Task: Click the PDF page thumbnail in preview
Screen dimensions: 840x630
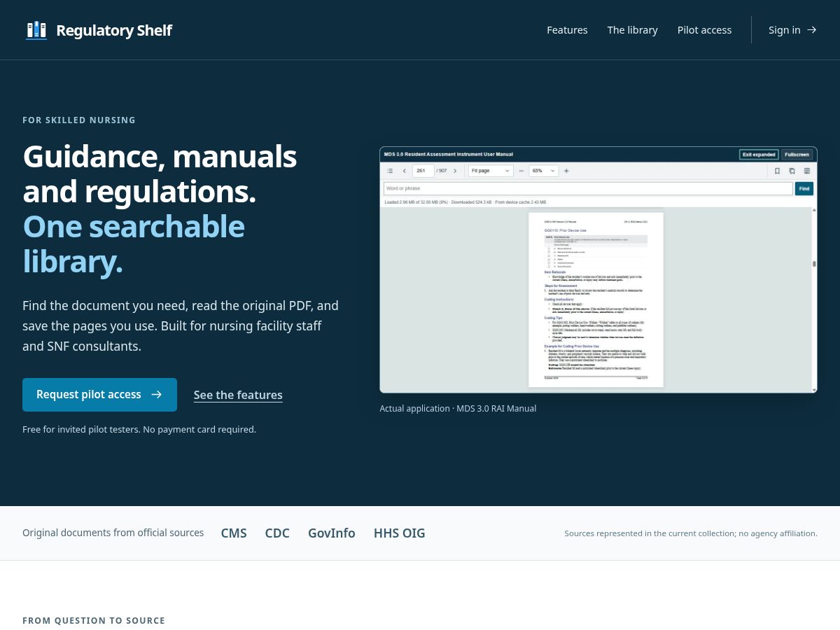Action: click(596, 300)
